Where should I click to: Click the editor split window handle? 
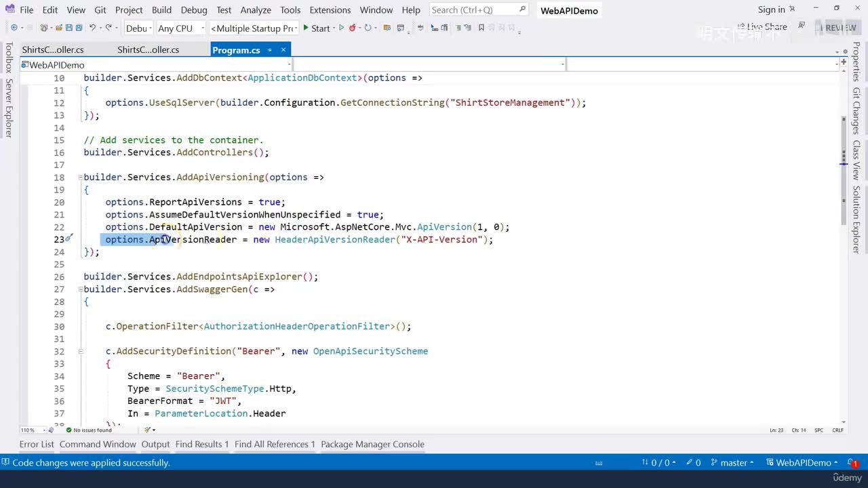844,62
